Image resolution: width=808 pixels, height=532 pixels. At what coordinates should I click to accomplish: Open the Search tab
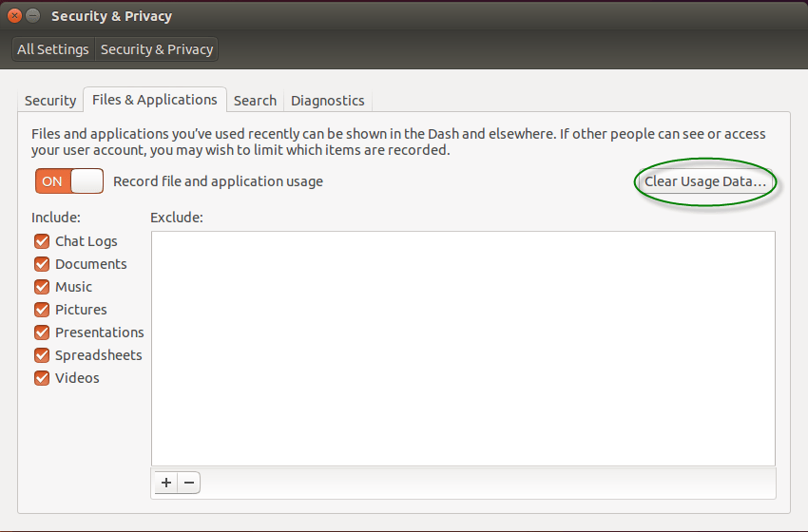pos(255,101)
